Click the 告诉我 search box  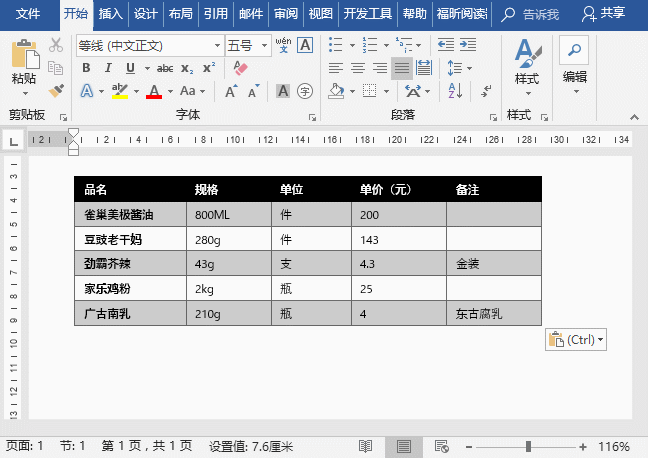coord(530,14)
